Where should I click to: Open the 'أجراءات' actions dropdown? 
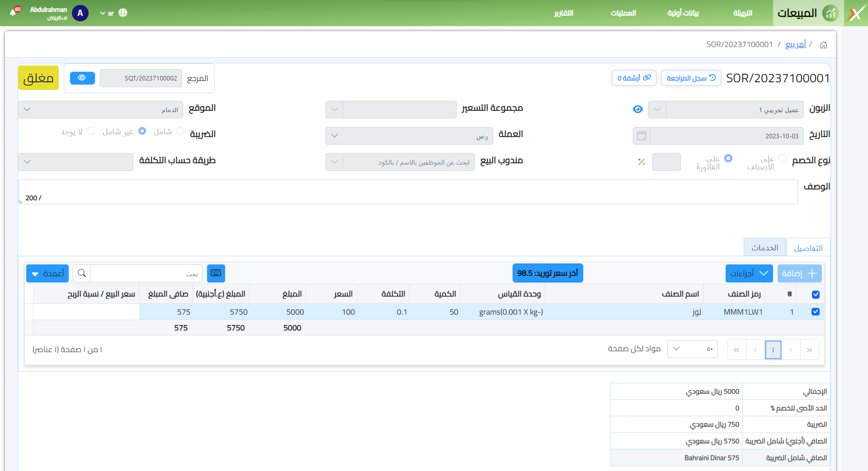(749, 273)
